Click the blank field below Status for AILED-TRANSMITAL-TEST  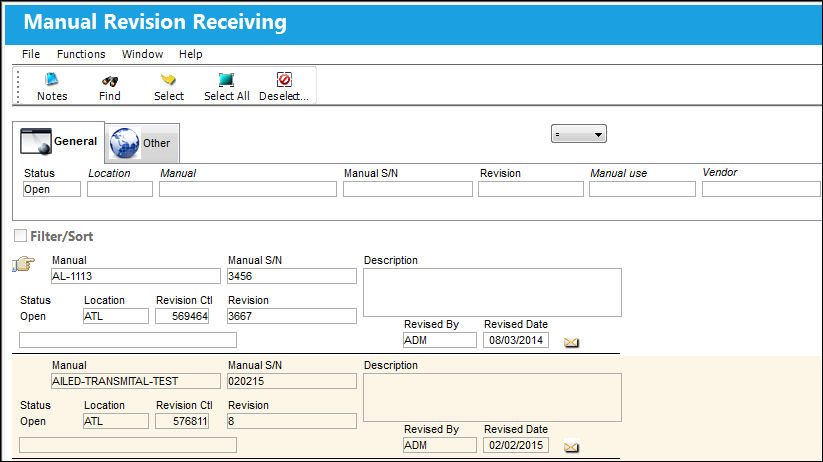[x=128, y=445]
